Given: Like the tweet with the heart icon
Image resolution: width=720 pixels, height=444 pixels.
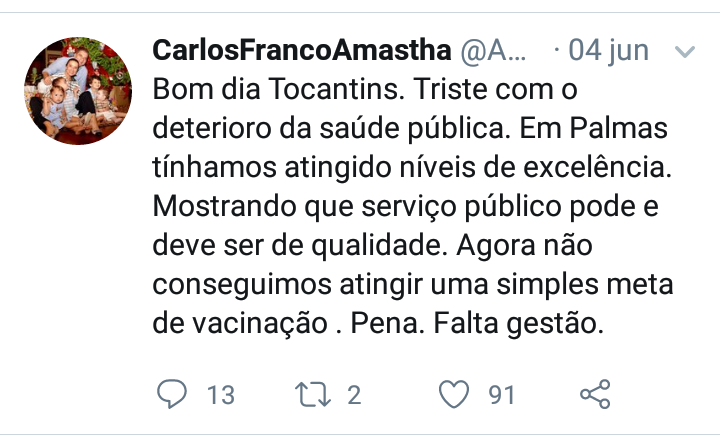Looking at the screenshot, I should [455, 394].
